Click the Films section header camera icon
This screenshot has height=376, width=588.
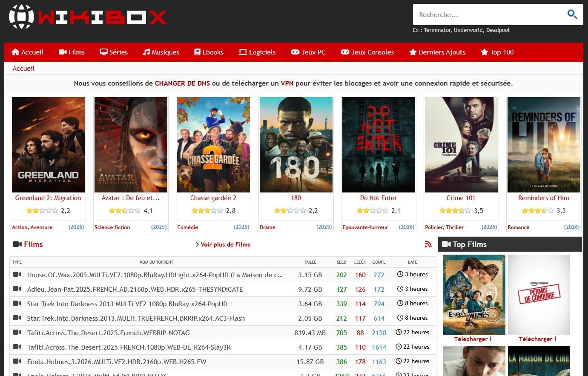[x=17, y=244]
